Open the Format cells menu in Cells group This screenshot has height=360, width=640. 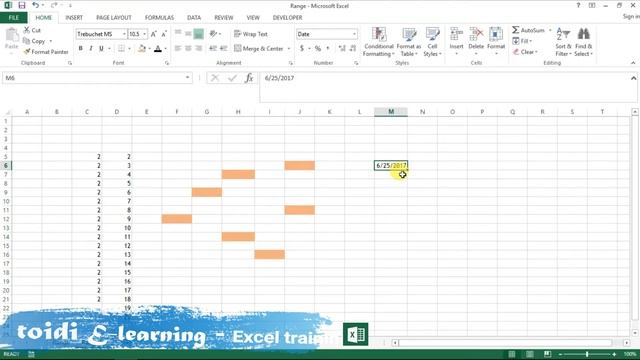click(496, 41)
